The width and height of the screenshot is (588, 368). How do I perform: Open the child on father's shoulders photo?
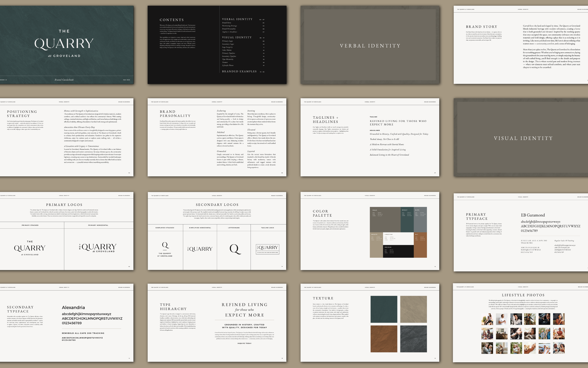click(x=530, y=319)
